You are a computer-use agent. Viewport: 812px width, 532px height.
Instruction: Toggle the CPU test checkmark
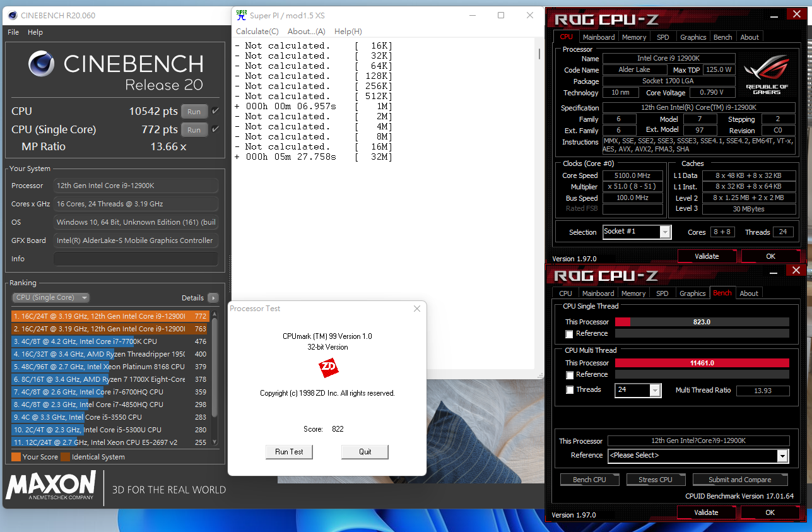216,111
